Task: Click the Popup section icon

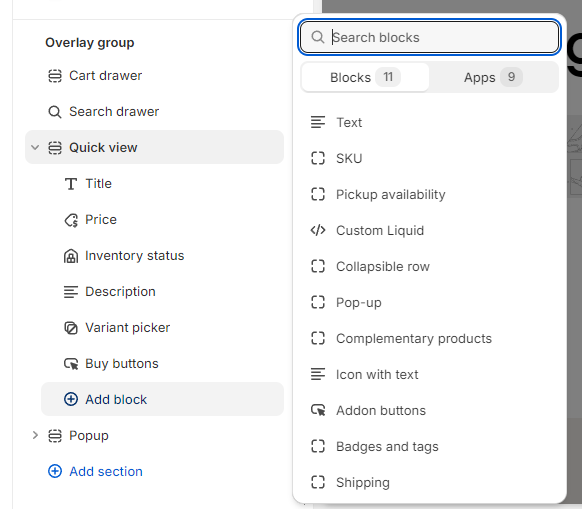Action: [x=55, y=435]
